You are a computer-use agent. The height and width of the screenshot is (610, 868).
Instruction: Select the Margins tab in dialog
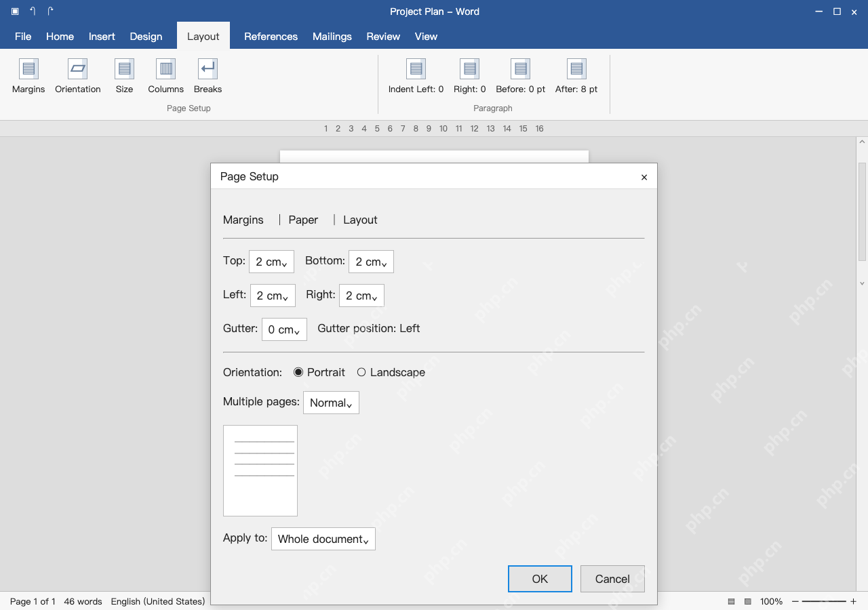(243, 220)
